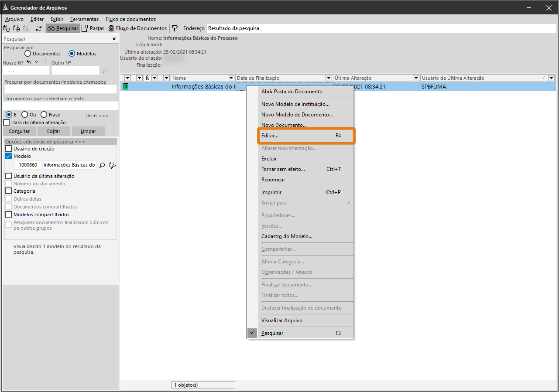Choose Editar... in the context menu
The width and height of the screenshot is (559, 392).
pos(301,136)
